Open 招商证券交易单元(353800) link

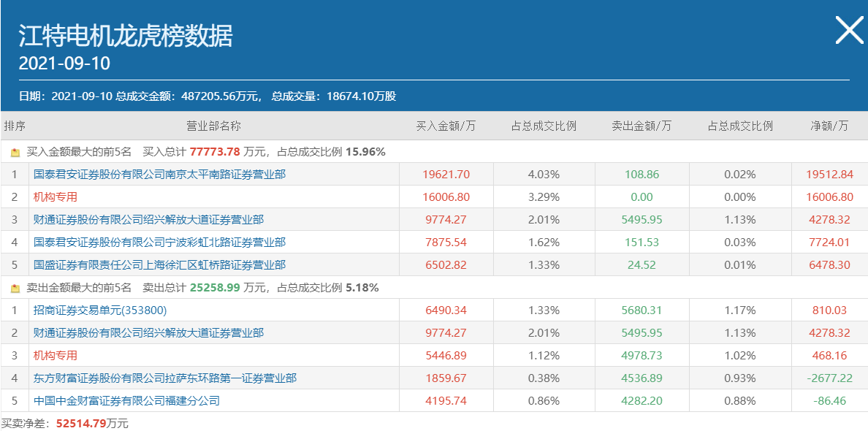pyautogui.click(x=100, y=310)
